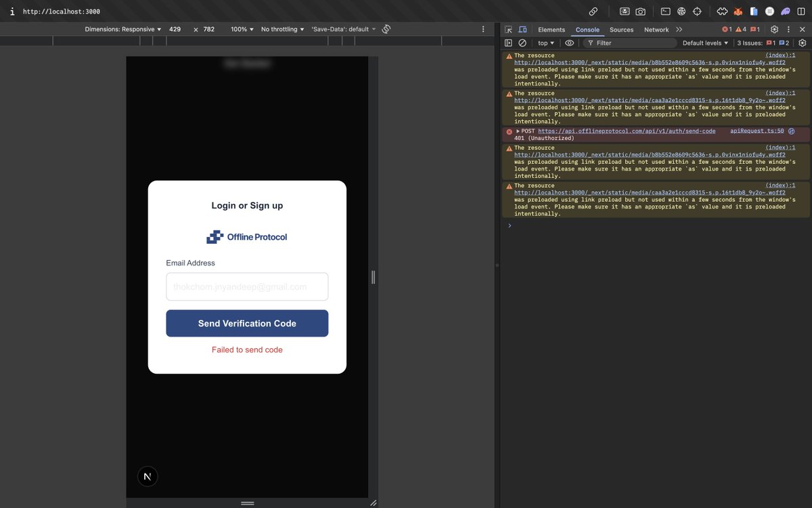Click the viewport width field showing 429

[175, 29]
